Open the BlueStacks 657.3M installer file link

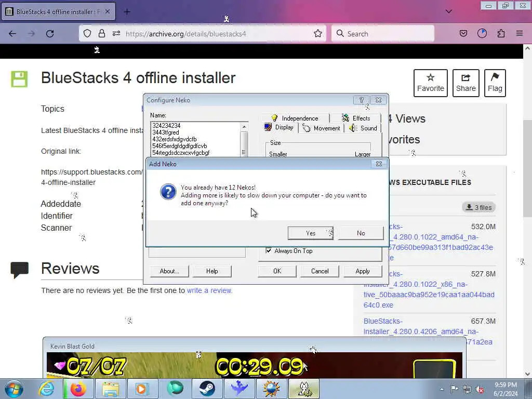tap(428, 331)
